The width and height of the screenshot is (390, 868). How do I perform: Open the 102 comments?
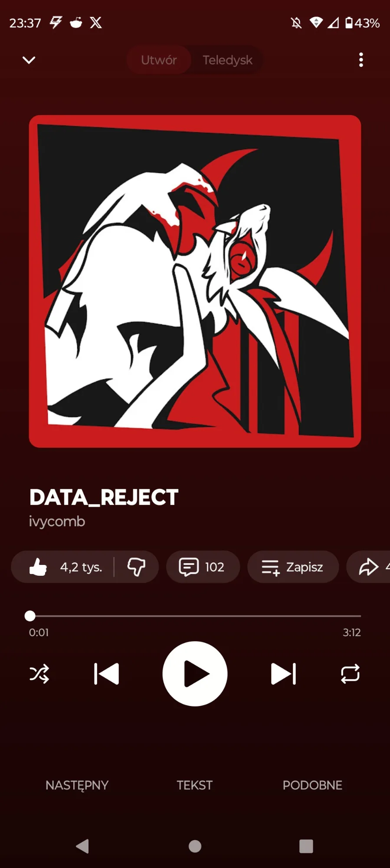(203, 567)
